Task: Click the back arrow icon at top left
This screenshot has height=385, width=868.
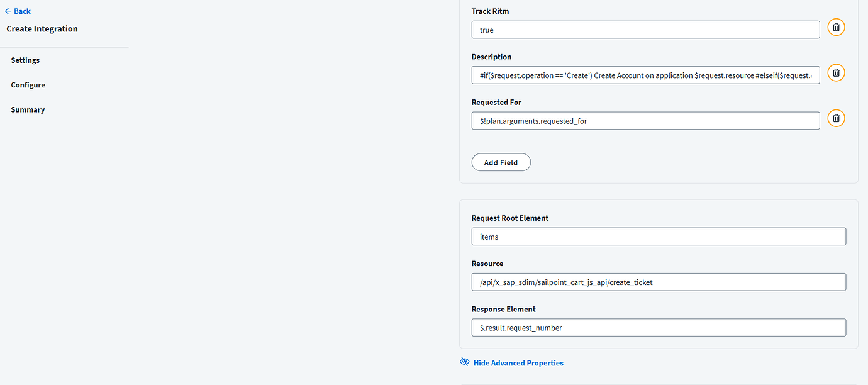Action: click(7, 11)
